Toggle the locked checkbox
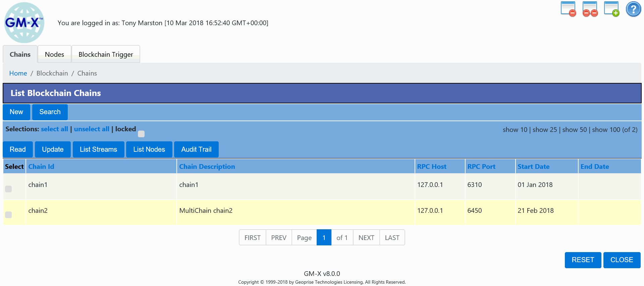 141,134
